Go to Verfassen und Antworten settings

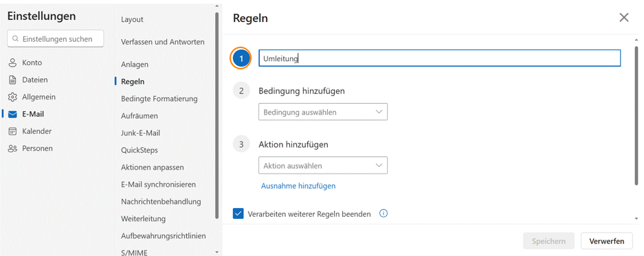pos(163,42)
